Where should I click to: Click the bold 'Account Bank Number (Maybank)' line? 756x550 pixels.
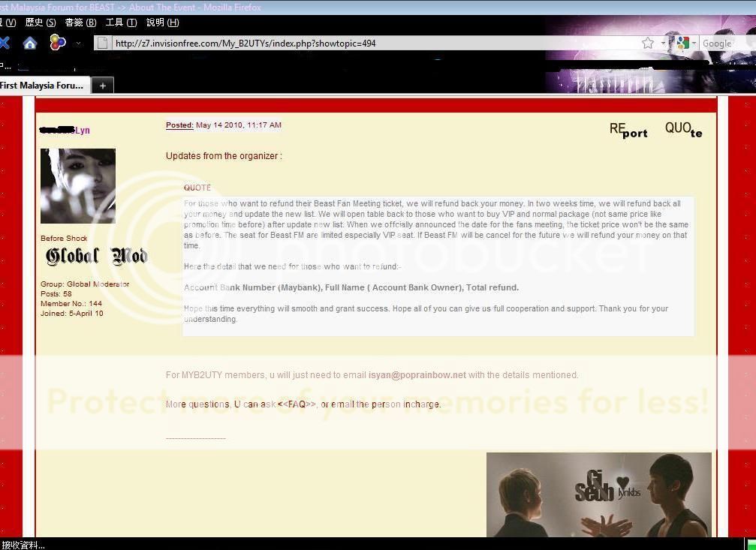351,288
